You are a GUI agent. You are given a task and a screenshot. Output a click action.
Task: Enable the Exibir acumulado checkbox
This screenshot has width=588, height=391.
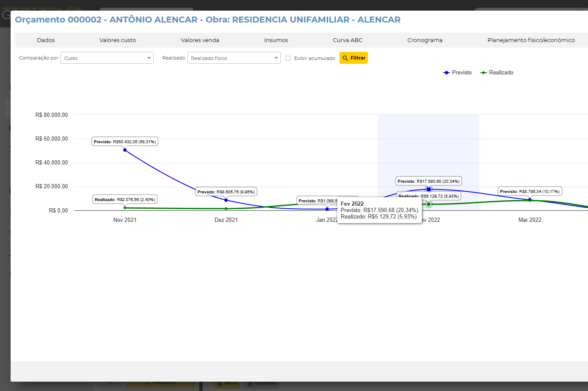[x=288, y=58]
